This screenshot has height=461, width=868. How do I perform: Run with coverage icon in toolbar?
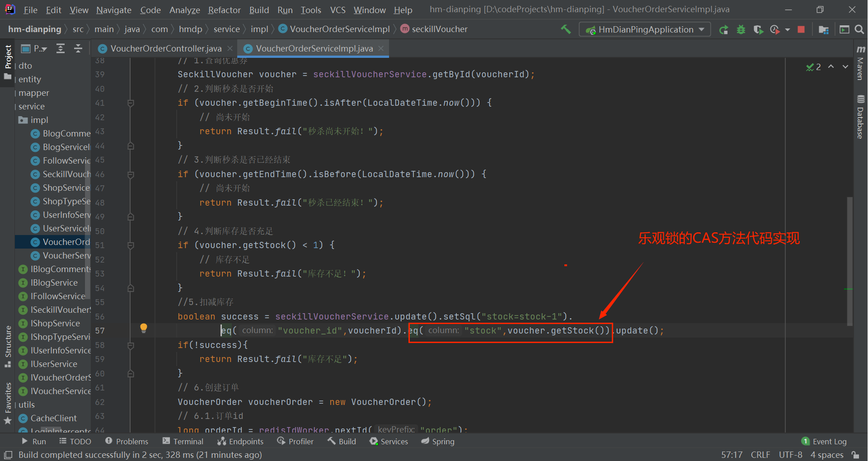[x=758, y=29]
